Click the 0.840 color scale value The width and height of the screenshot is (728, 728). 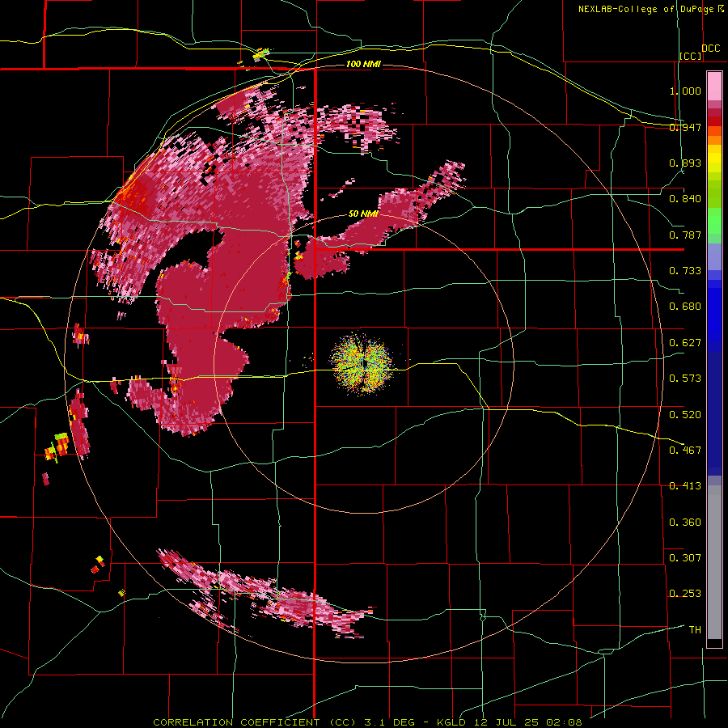(x=685, y=199)
